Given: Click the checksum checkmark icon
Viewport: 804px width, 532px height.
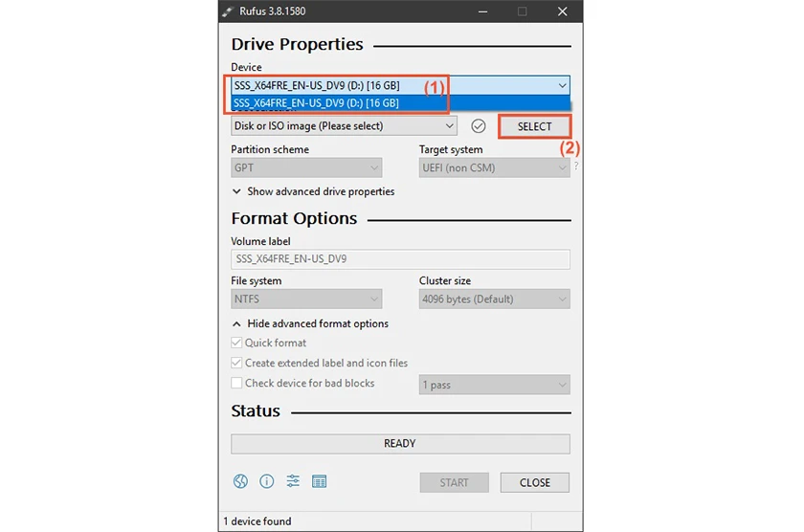Looking at the screenshot, I should [x=478, y=126].
